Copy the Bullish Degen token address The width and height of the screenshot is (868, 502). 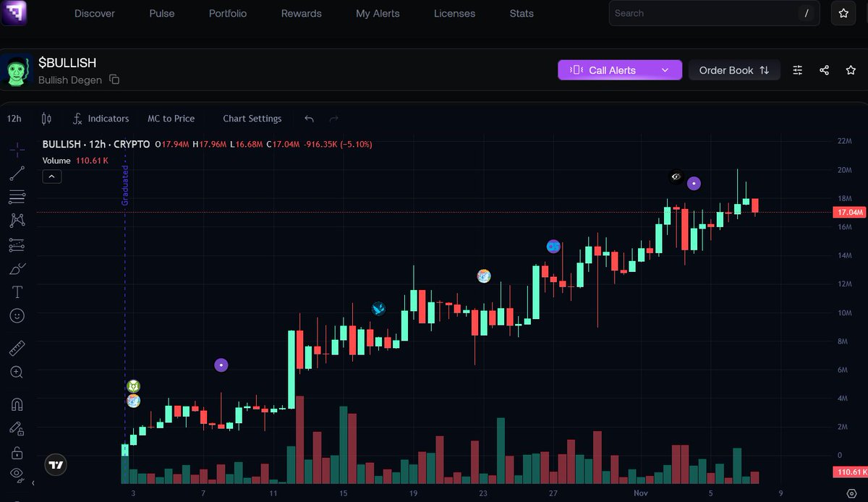[x=114, y=80]
